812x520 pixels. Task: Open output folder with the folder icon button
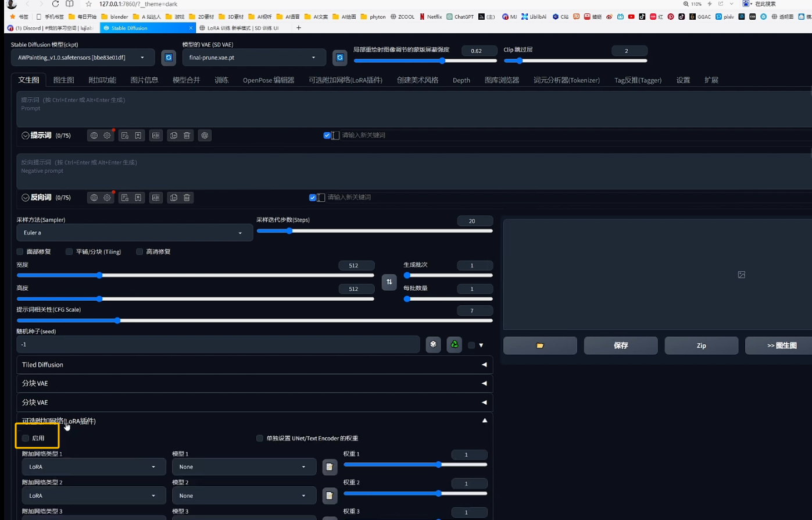(x=540, y=346)
